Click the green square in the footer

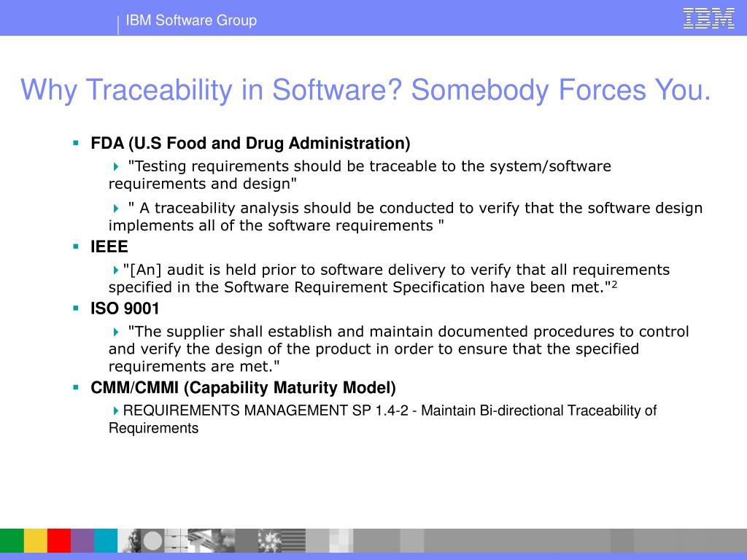click(x=12, y=540)
